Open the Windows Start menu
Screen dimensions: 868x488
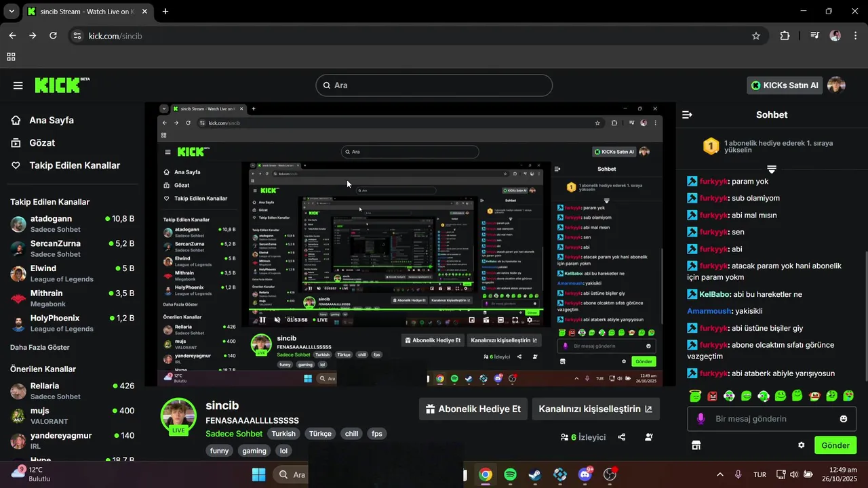pyautogui.click(x=258, y=474)
